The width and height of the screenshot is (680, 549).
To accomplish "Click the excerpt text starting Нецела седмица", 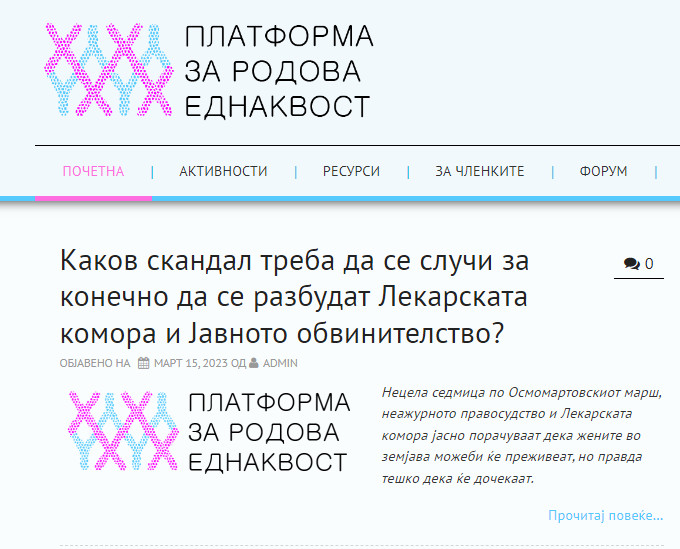I will coord(522,435).
